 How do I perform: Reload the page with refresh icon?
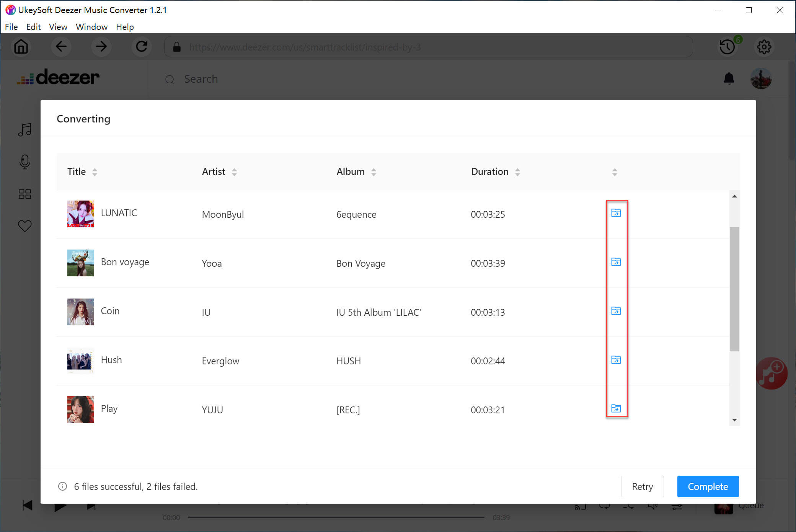coord(142,47)
